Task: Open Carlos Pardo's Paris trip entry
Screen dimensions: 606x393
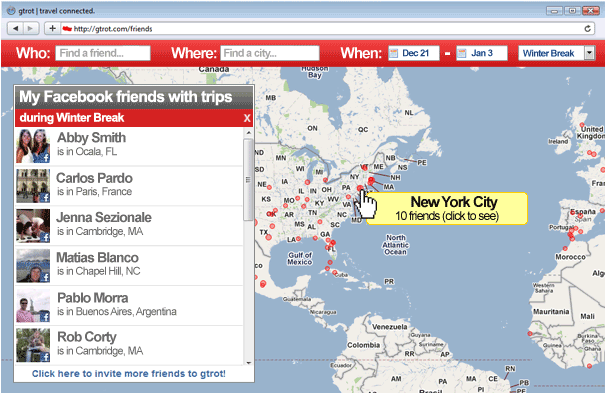Action: tap(129, 186)
